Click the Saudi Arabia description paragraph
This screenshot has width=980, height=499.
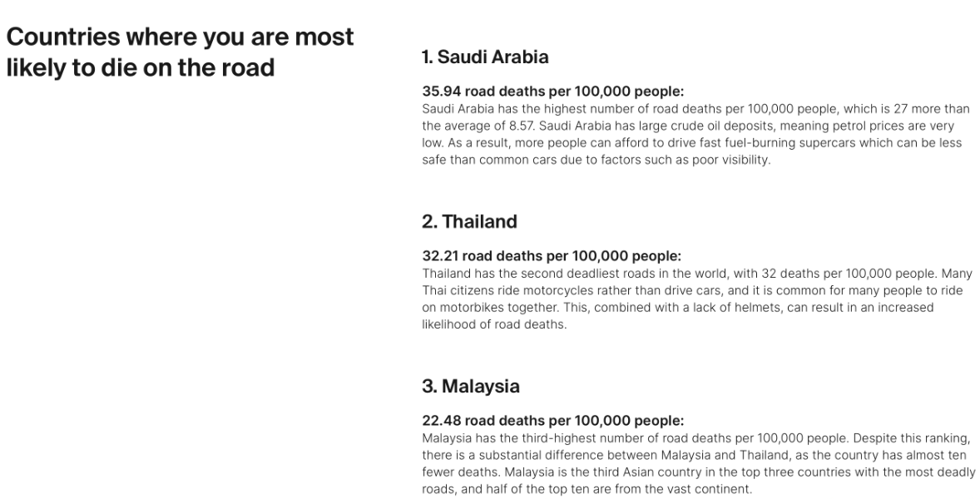click(x=696, y=134)
